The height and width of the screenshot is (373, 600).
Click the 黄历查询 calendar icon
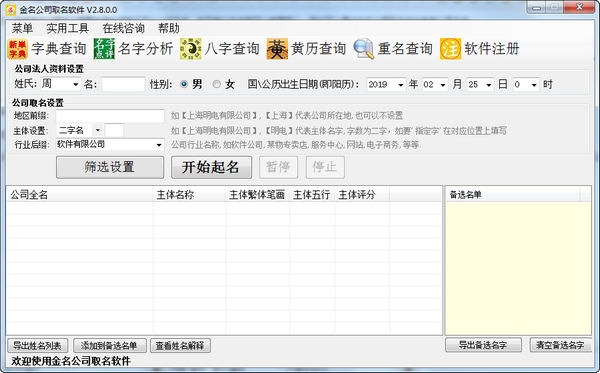pos(277,49)
